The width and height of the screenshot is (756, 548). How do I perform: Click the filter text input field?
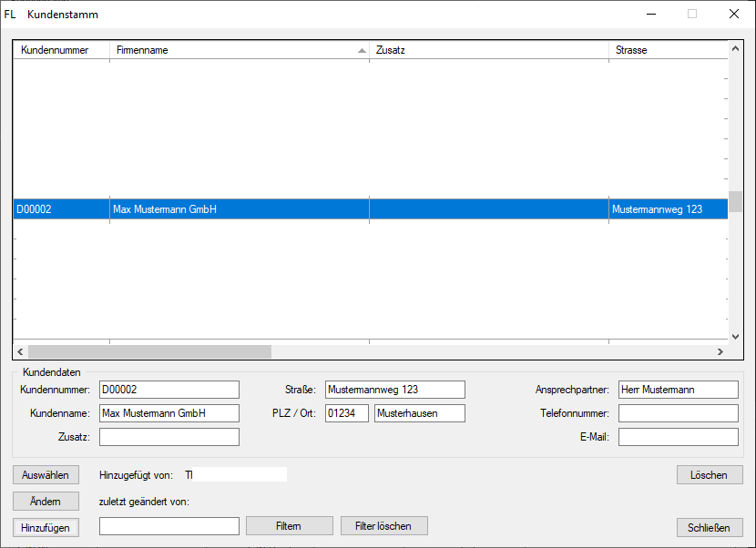pos(169,526)
